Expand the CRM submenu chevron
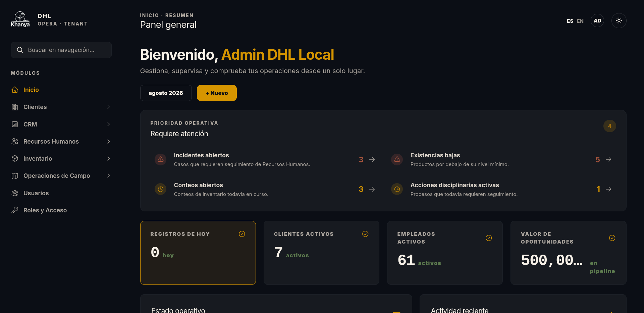This screenshot has width=644, height=313. click(x=108, y=124)
